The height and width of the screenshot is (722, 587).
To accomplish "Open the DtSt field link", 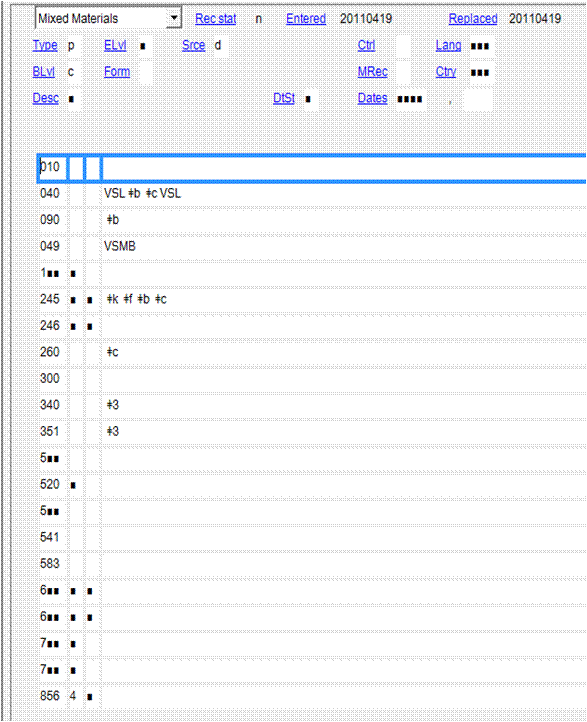I will pos(284,98).
